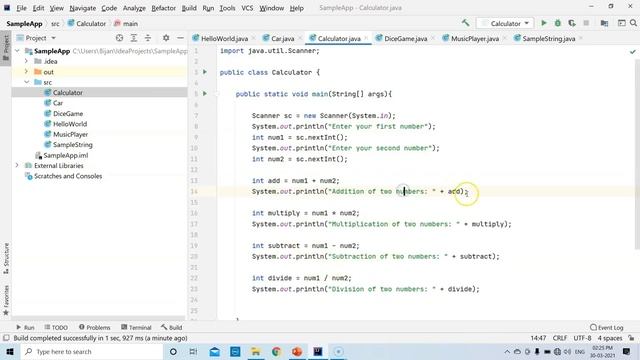The width and height of the screenshot is (640, 360).
Task: Open the Refactor menu
Action: (x=163, y=8)
